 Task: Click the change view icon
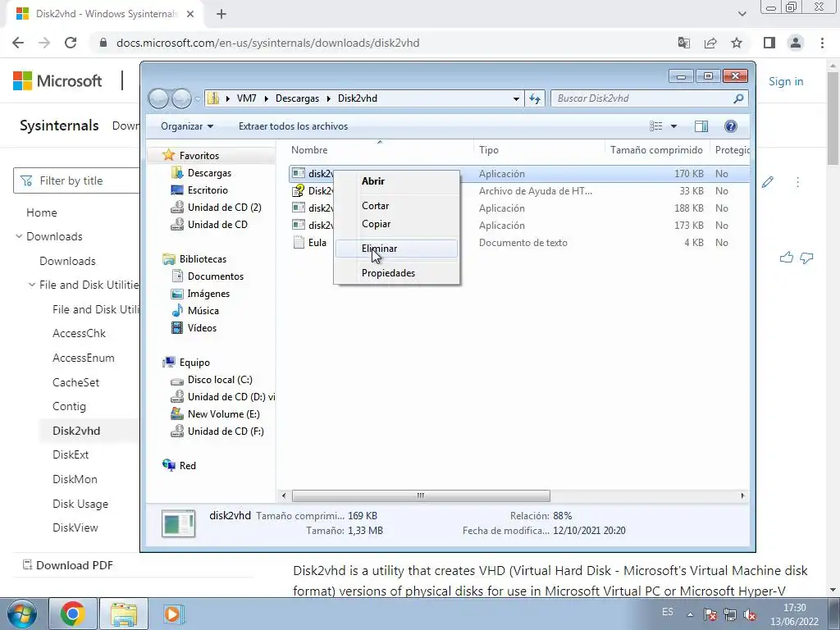pos(655,126)
